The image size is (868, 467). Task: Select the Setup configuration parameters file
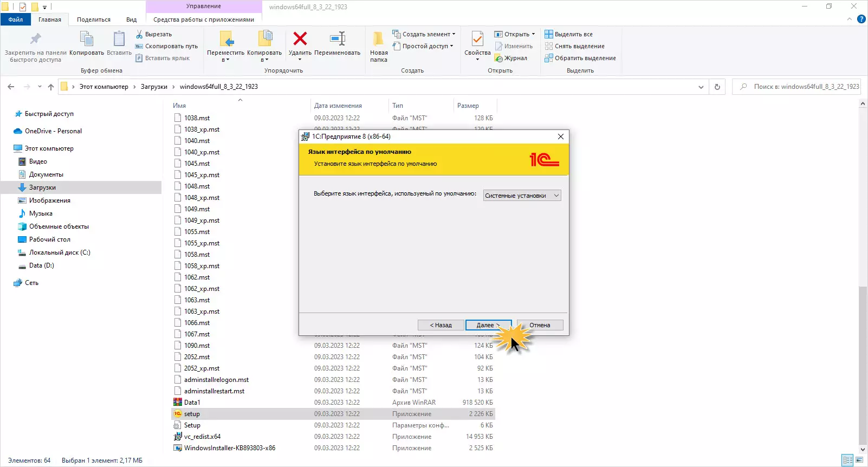333,425
